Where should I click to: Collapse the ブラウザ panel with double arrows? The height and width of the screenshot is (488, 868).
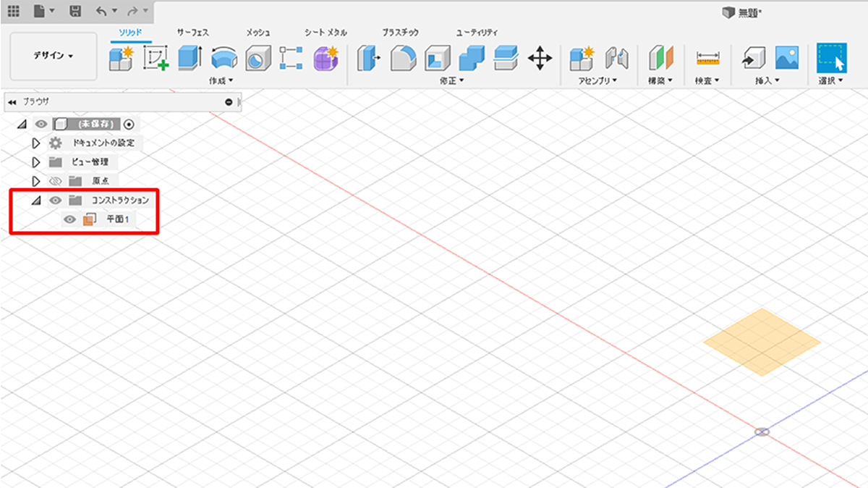click(x=12, y=102)
